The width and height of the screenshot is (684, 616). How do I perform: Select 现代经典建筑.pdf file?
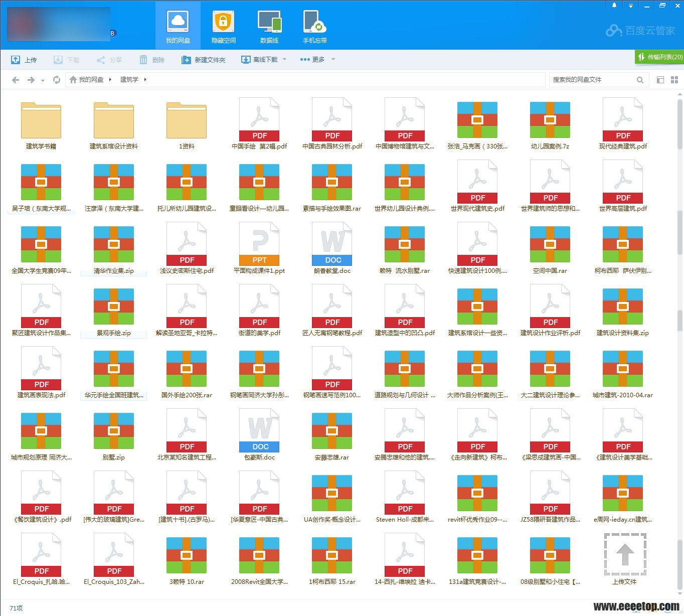(623, 125)
